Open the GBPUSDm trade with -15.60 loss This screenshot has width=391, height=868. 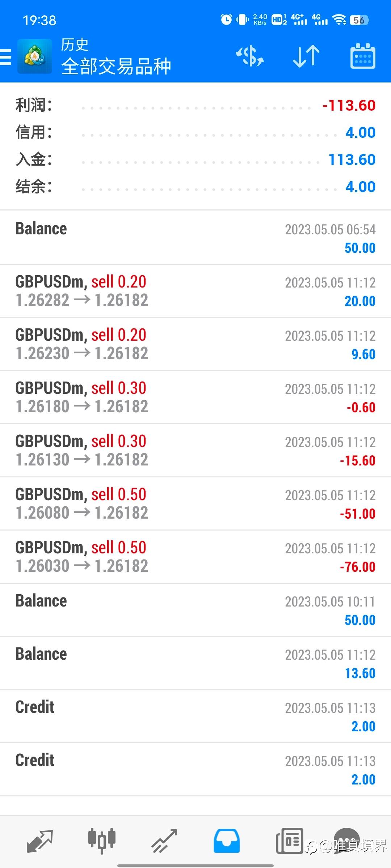[195, 451]
